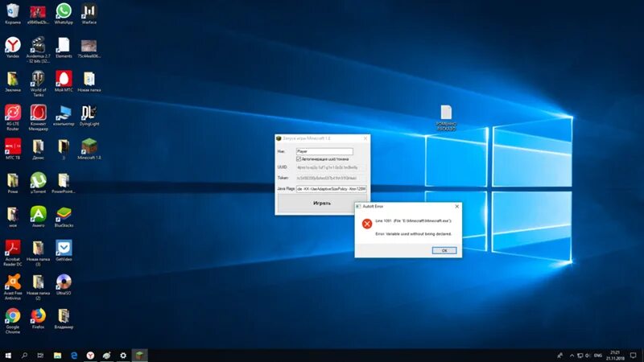Open Microsoft Edge from the taskbar
This screenshot has width=644, height=362.
[x=74, y=356]
